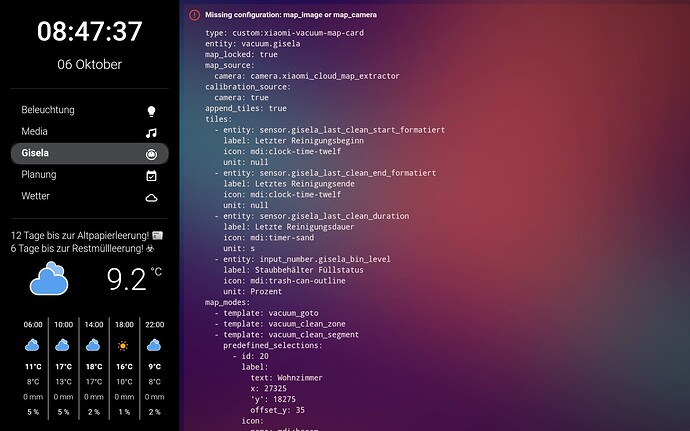Screen dimensions: 690x431
Task: Click the 14:00 forecast cloud icon
Action: (x=93, y=345)
